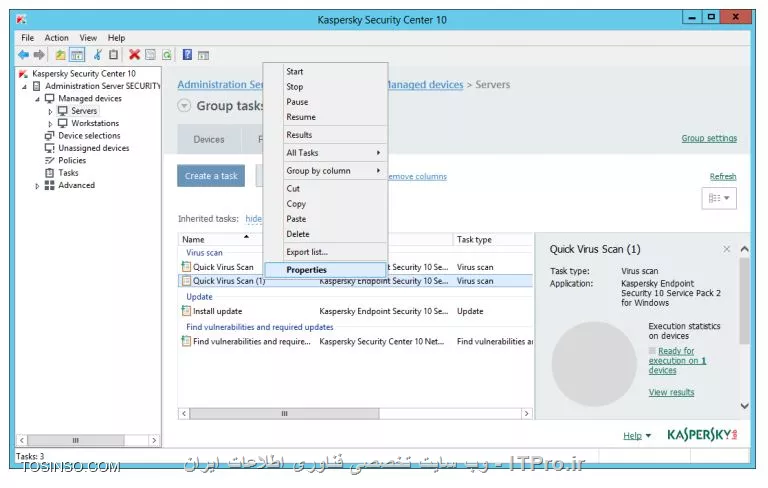The image size is (768, 488).
Task: Choose Delete in the context menu
Action: [298, 234]
